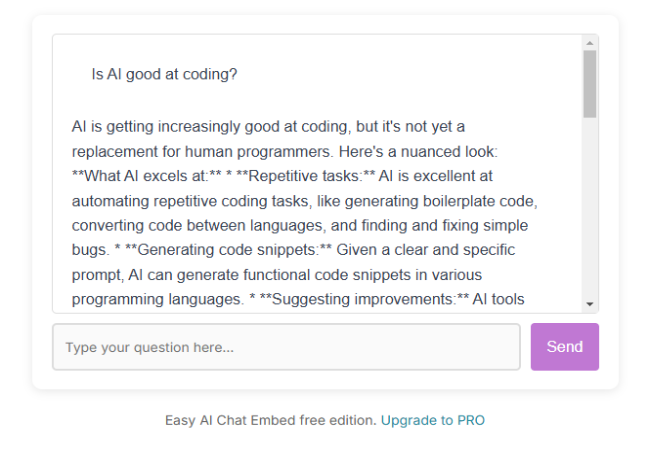Open the Upgrade to PRO link
The height and width of the screenshot is (450, 650).
(x=433, y=420)
